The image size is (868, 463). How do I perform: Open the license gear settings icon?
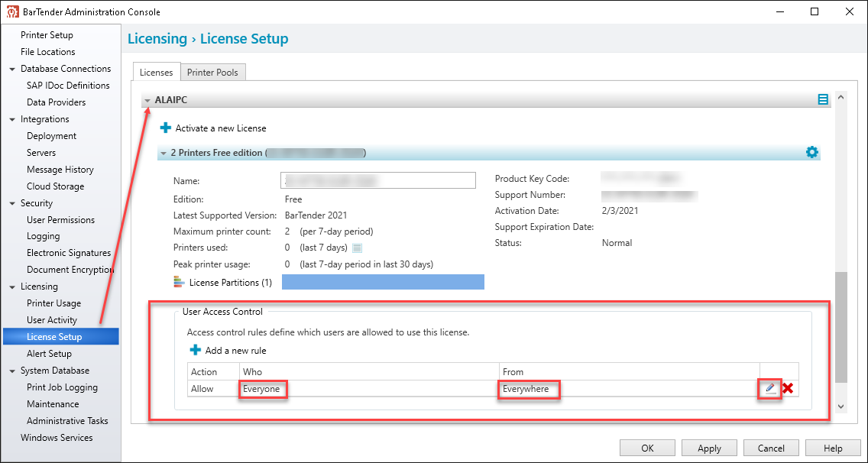pos(811,152)
